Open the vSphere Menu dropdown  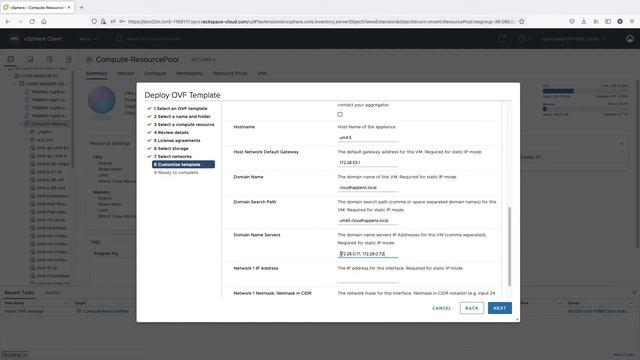(x=89, y=39)
